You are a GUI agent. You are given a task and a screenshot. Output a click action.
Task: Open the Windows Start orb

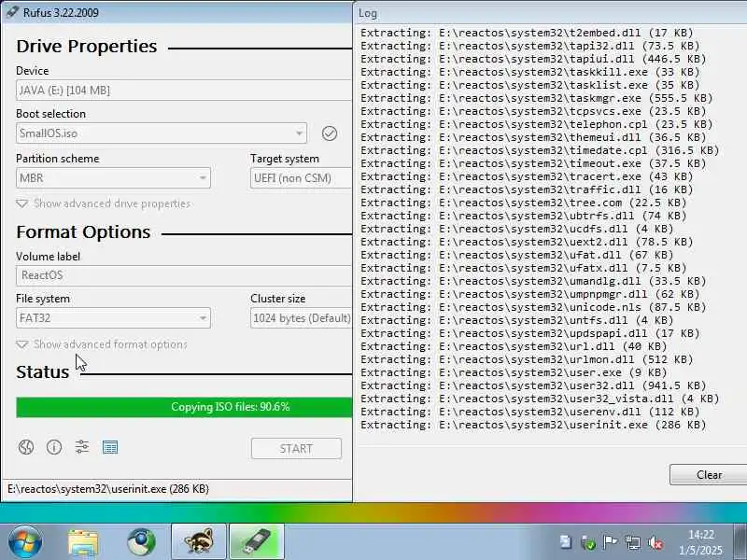(x=25, y=542)
